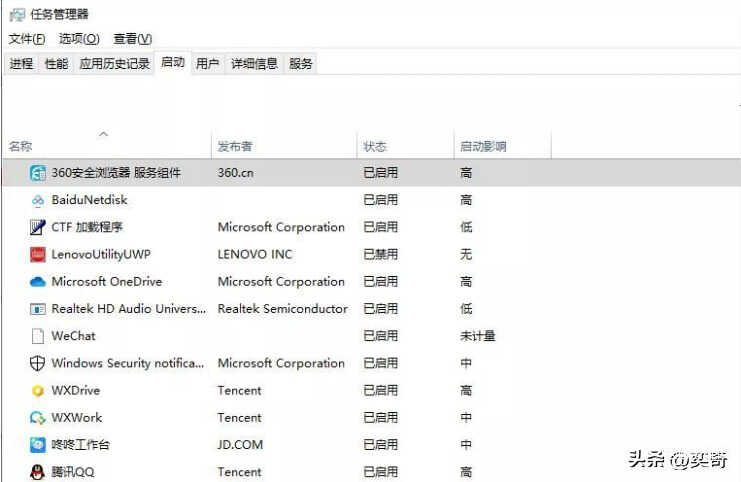Switch to the 性能 tab
741x482 pixels.
coord(56,63)
